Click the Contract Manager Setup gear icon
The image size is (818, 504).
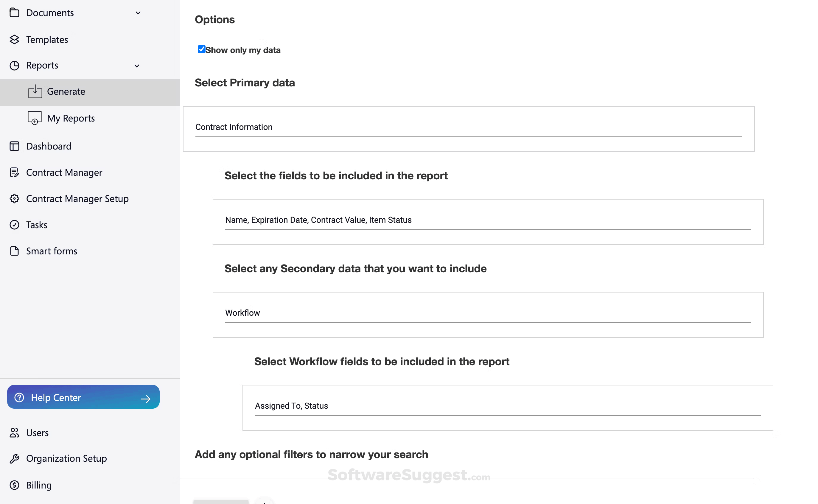tap(14, 199)
